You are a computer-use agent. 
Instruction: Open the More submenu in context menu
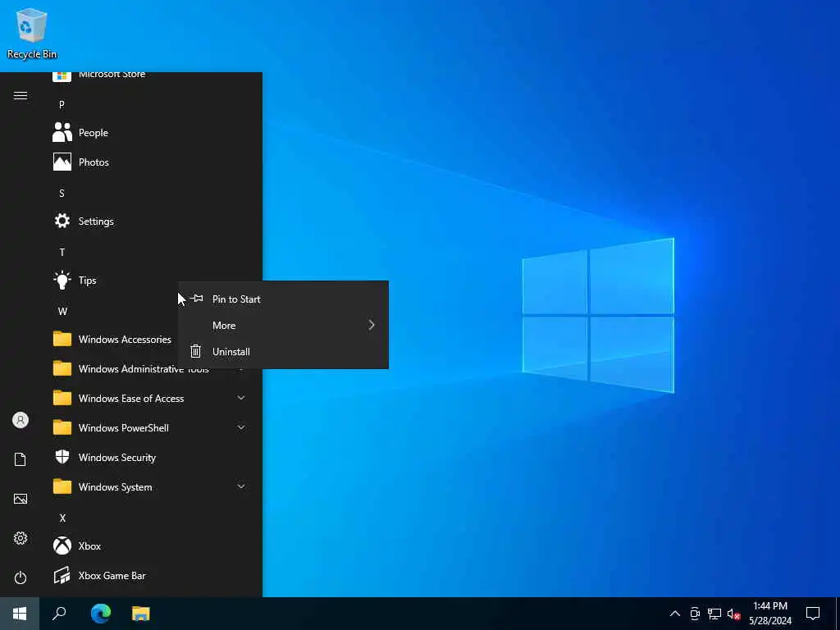click(x=283, y=325)
